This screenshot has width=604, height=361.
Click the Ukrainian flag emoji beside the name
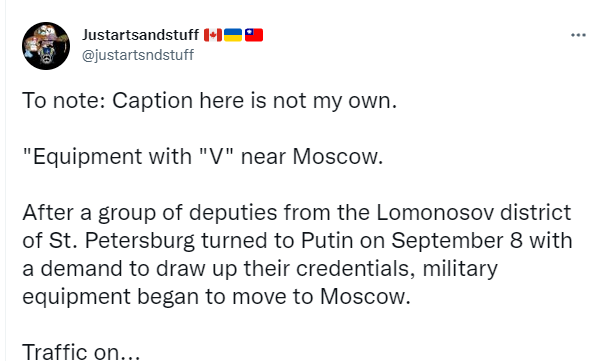[233, 35]
